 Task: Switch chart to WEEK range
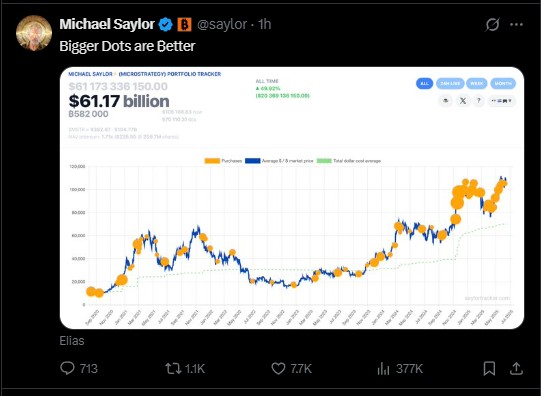coord(476,83)
